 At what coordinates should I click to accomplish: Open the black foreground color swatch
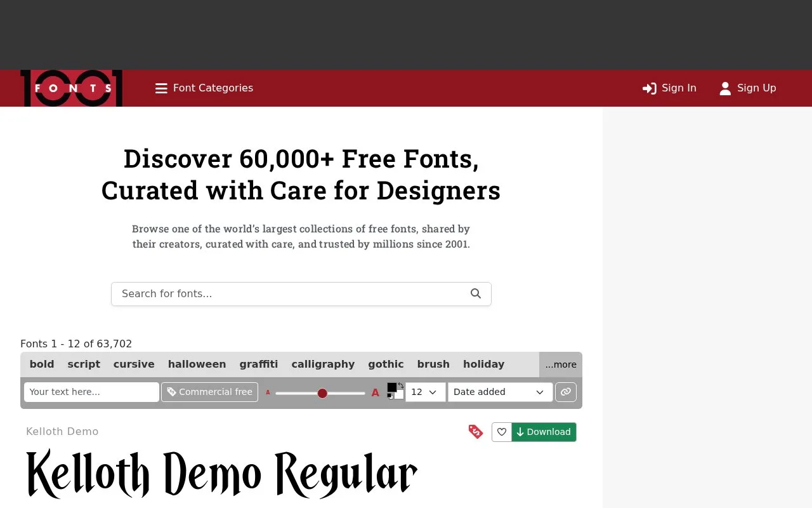point(392,387)
